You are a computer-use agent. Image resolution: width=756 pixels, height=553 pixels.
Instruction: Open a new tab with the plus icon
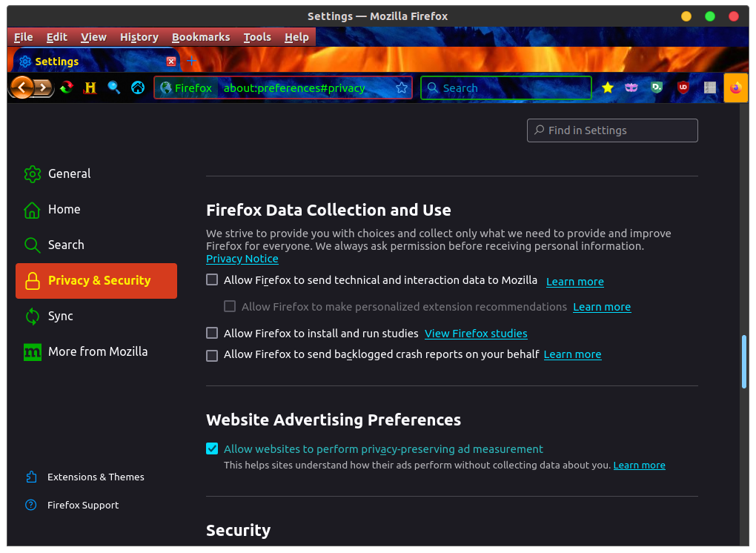191,61
